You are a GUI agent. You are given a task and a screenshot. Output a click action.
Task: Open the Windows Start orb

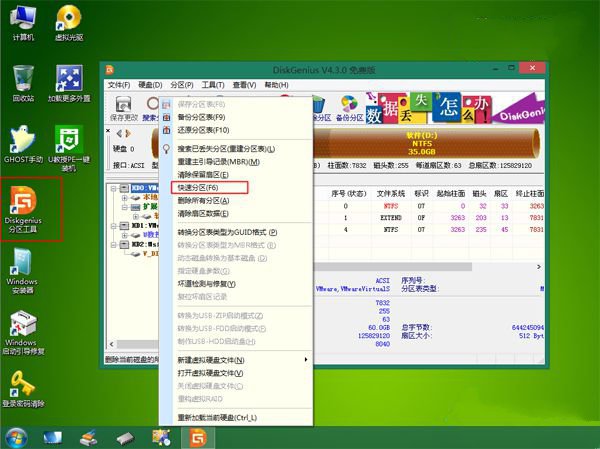(x=16, y=438)
